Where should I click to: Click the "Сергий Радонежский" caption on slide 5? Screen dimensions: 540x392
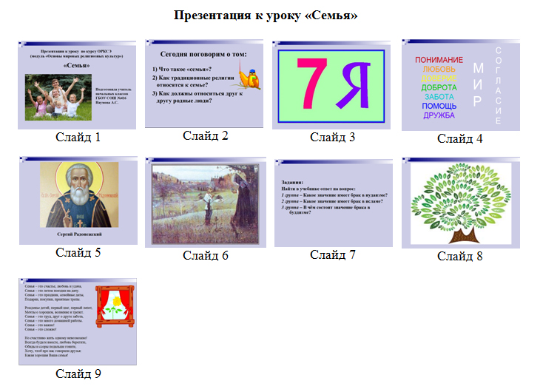(x=80, y=234)
